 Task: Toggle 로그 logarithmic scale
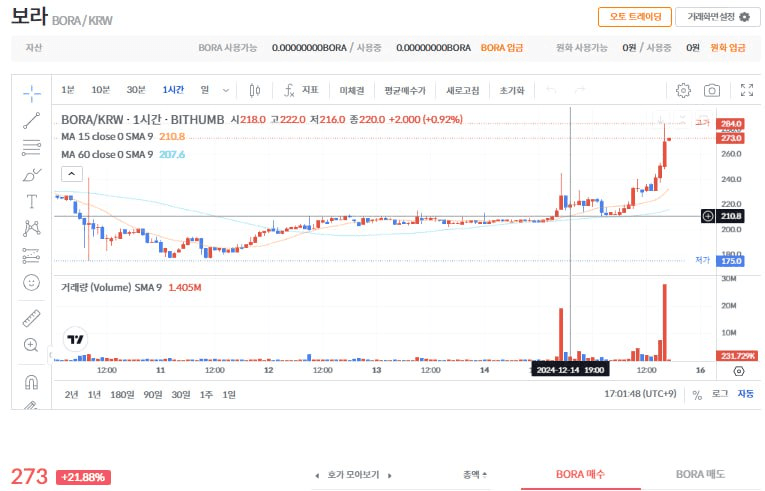pyautogui.click(x=720, y=394)
